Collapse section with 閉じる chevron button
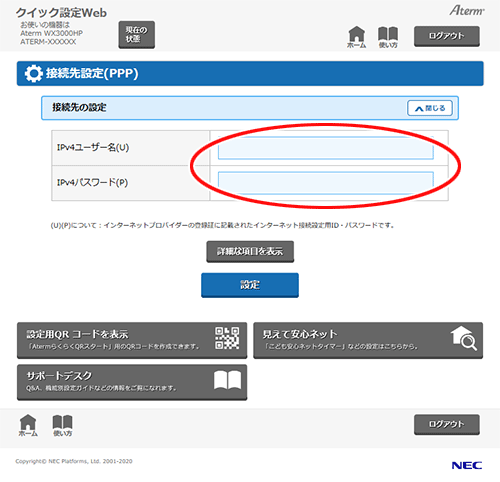The height and width of the screenshot is (482, 500). click(430, 108)
